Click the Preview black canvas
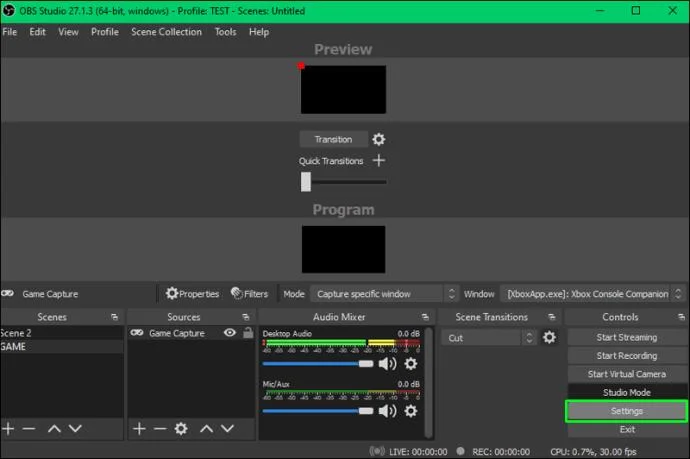The height and width of the screenshot is (459, 690). 343,90
